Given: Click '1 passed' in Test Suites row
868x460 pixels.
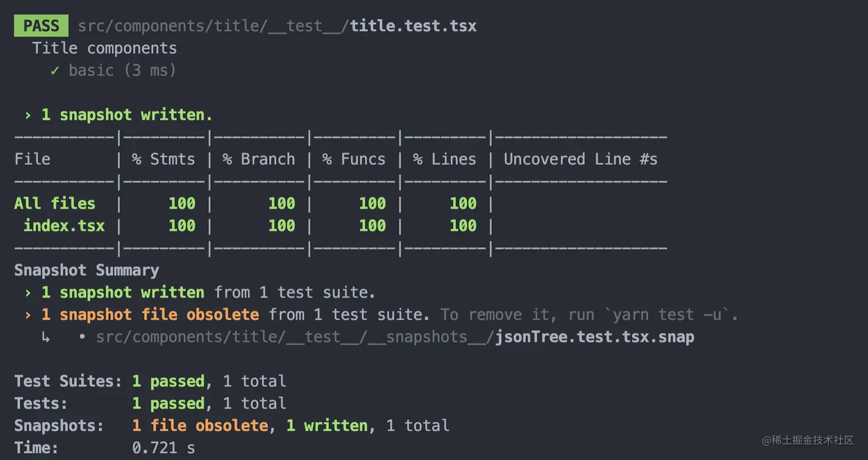Looking at the screenshot, I should pyautogui.click(x=168, y=381).
